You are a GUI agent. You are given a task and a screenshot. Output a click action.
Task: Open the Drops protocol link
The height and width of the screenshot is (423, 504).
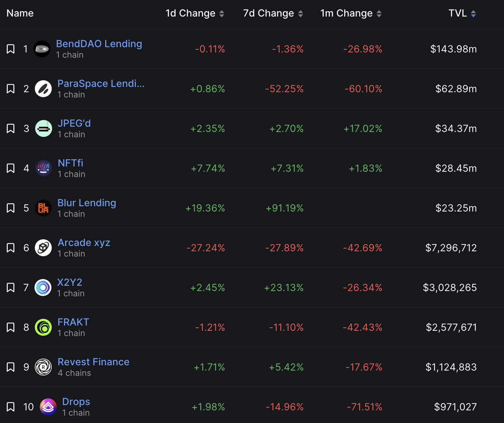pyautogui.click(x=76, y=402)
